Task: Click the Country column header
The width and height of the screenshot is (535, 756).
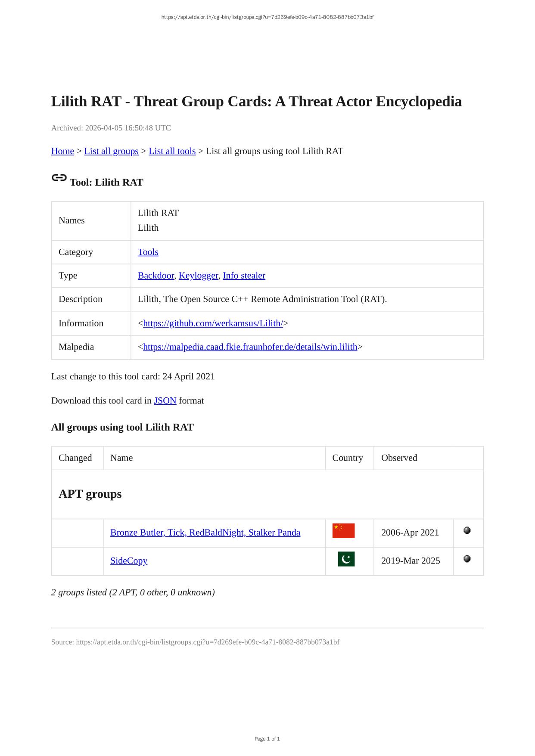Action: coord(347,458)
